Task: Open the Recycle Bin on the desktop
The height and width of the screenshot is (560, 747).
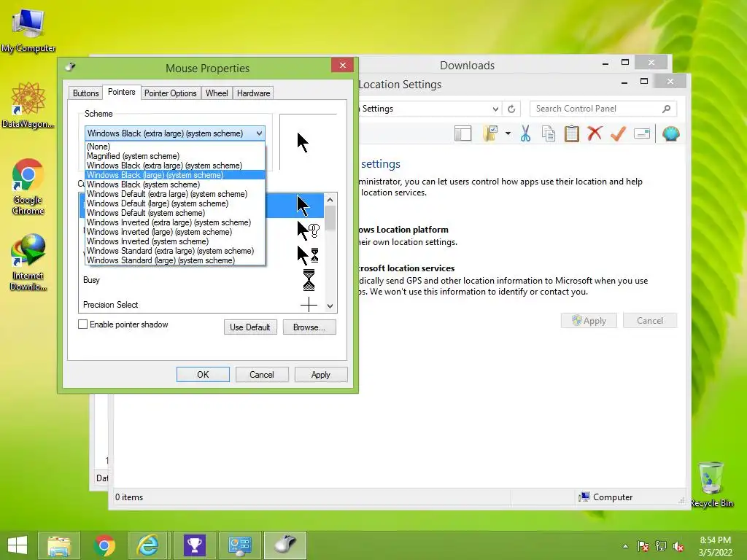Action: click(x=711, y=484)
